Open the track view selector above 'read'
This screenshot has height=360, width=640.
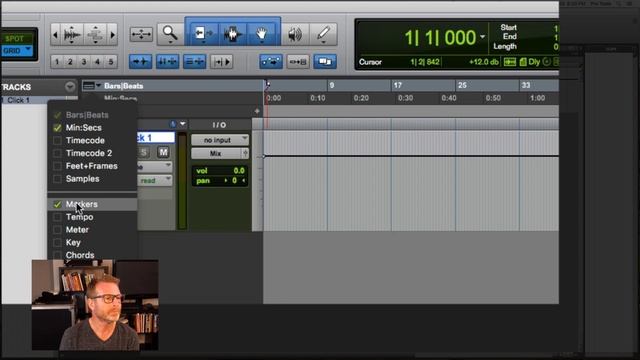[x=155, y=167]
